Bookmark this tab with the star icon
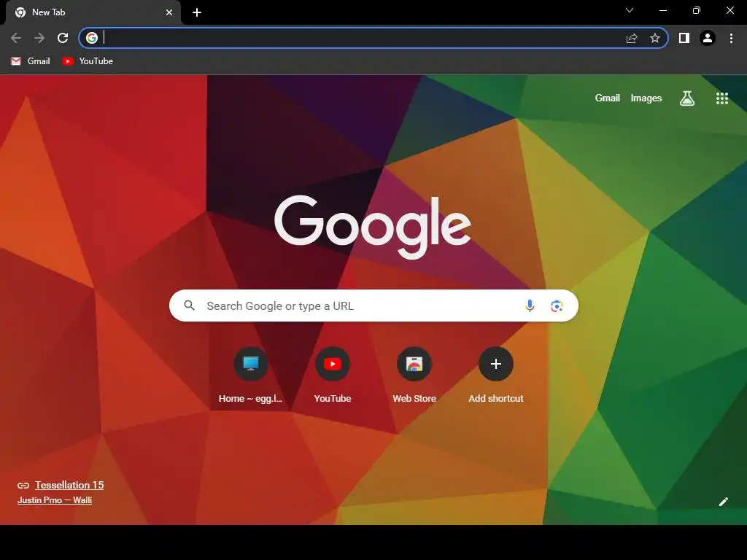 (x=655, y=38)
